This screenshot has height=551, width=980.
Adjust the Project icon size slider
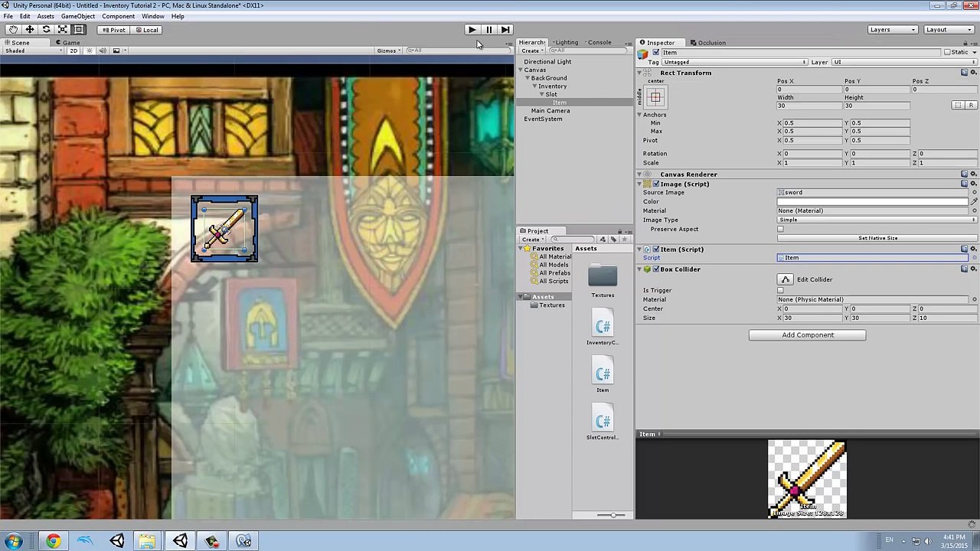(x=612, y=515)
